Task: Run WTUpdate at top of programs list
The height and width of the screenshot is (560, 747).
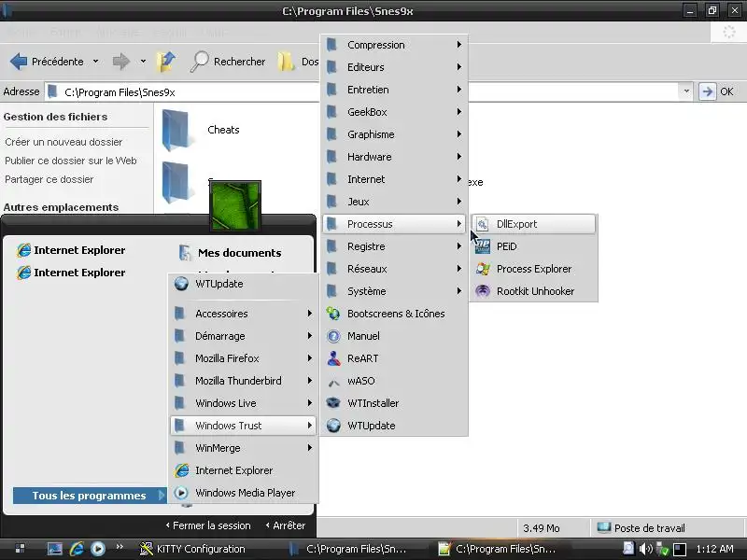Action: pyautogui.click(x=243, y=284)
